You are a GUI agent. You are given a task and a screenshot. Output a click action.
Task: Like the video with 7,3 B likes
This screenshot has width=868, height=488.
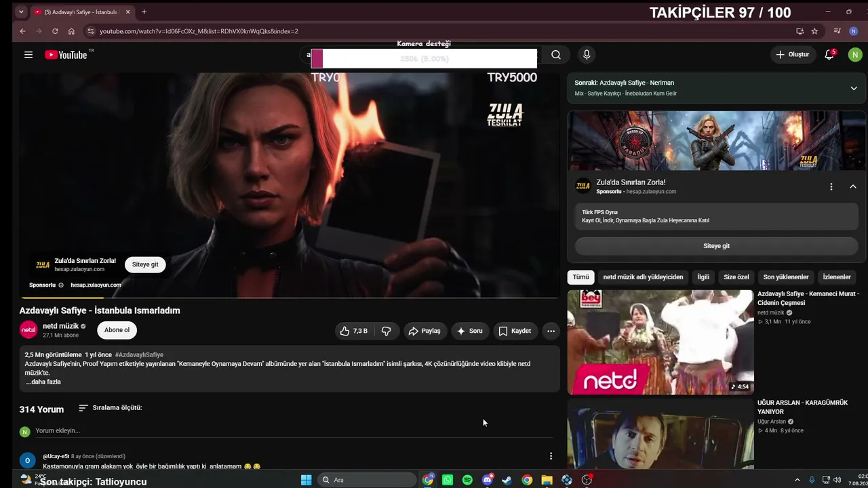[354, 331]
